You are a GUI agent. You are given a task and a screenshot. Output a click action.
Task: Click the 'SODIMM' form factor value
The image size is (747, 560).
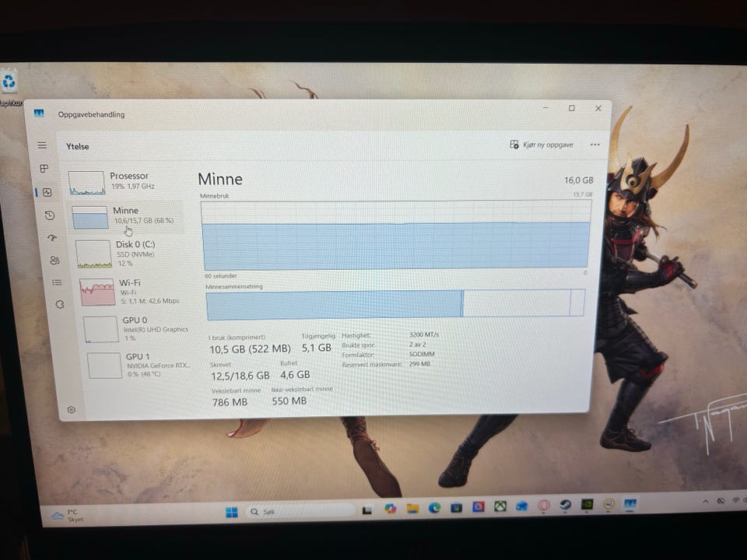tap(422, 355)
